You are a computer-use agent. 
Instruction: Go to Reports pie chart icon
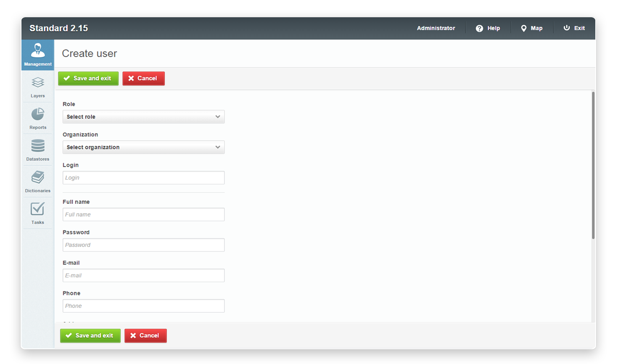(x=38, y=114)
